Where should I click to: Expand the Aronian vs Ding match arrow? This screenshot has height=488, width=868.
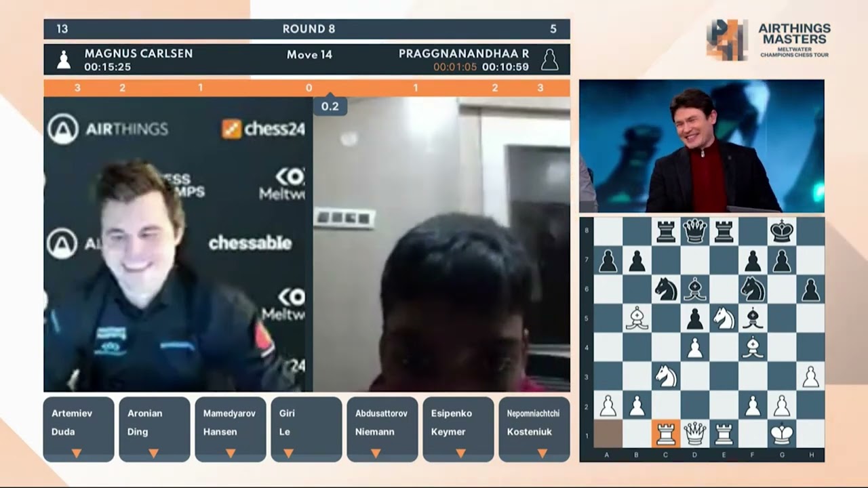pos(153,453)
